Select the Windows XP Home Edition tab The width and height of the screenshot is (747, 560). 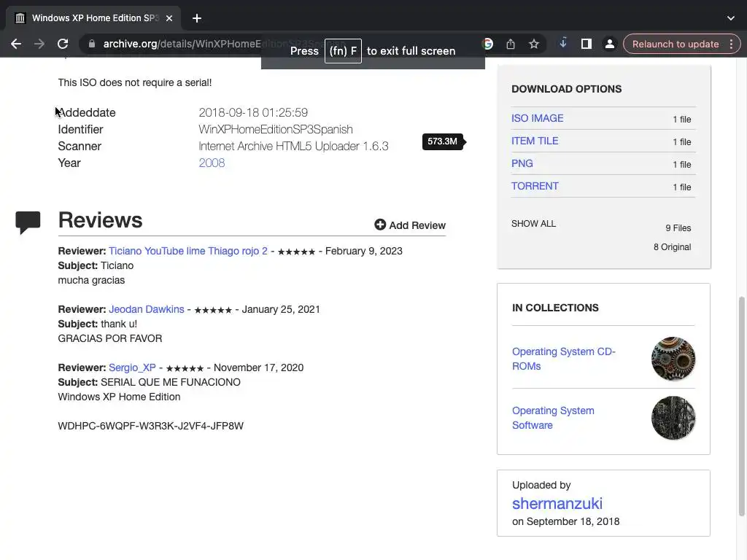coord(93,18)
